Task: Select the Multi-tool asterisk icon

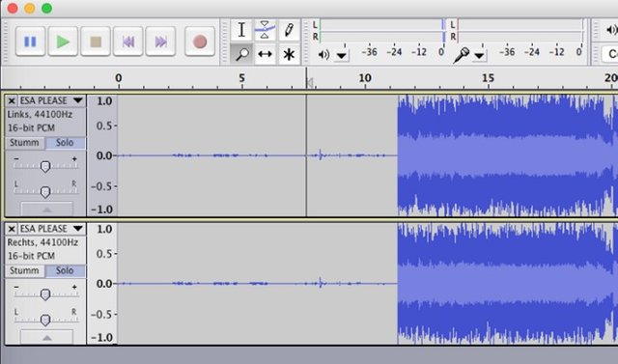Action: point(289,54)
